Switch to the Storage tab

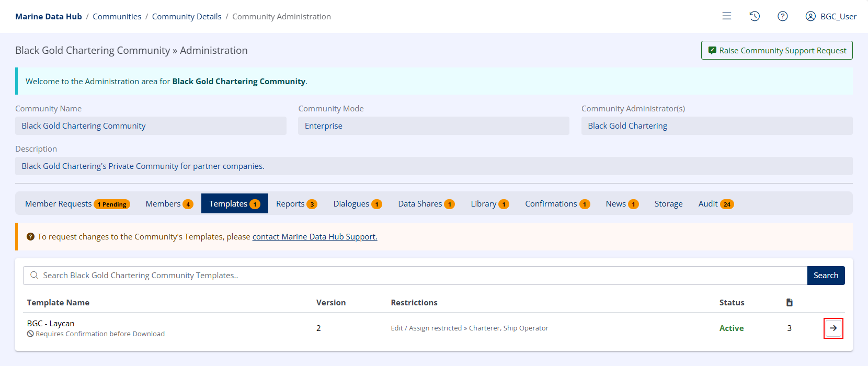click(x=668, y=204)
